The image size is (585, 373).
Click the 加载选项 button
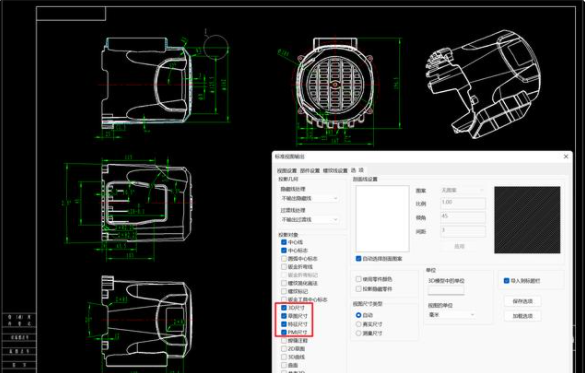click(522, 316)
